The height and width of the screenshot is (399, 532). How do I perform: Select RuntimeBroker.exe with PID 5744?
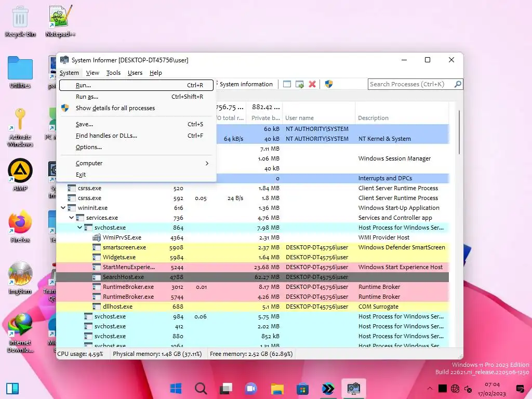(252, 297)
